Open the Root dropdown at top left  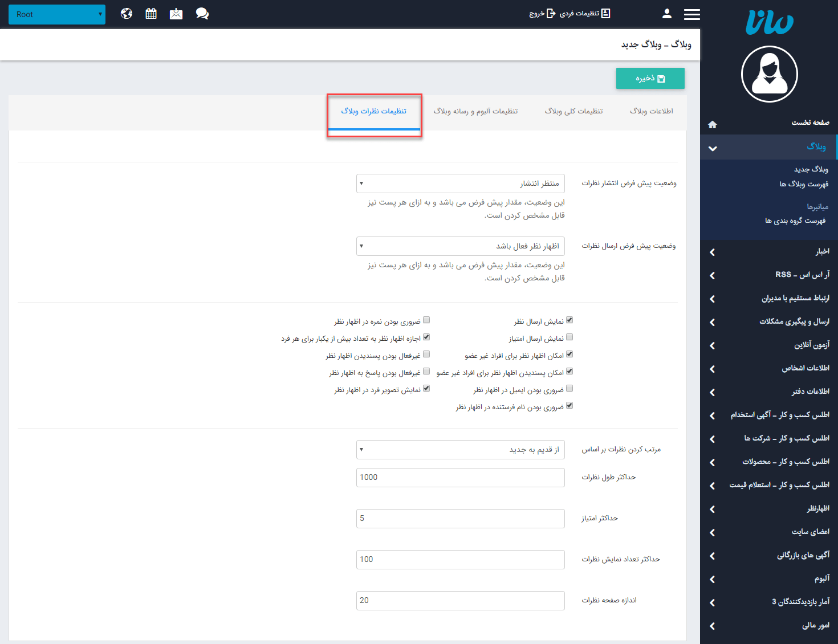click(57, 14)
